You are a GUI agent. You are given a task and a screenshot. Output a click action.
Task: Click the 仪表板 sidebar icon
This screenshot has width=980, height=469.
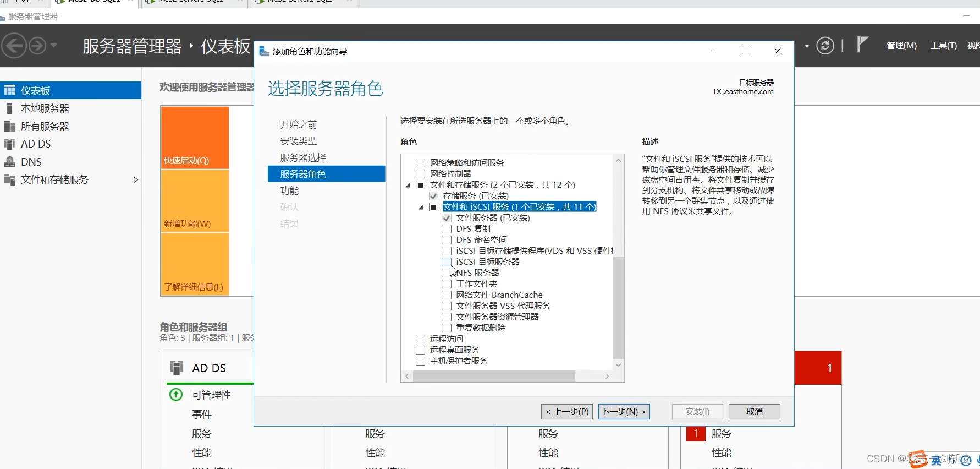point(10,90)
